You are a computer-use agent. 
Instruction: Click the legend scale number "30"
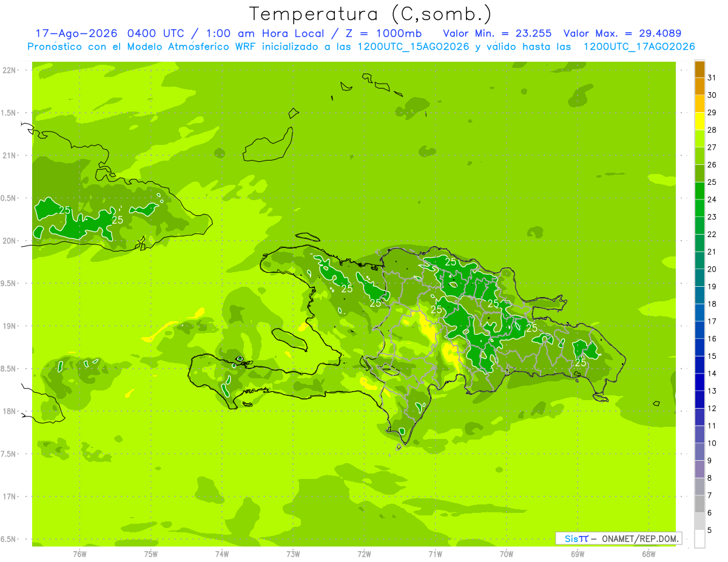point(712,95)
